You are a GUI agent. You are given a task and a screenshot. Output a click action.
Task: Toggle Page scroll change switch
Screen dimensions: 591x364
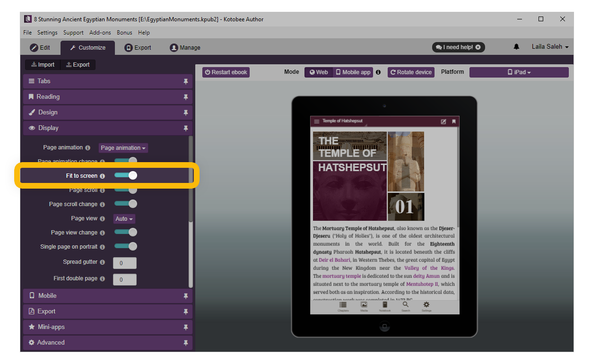tap(126, 204)
